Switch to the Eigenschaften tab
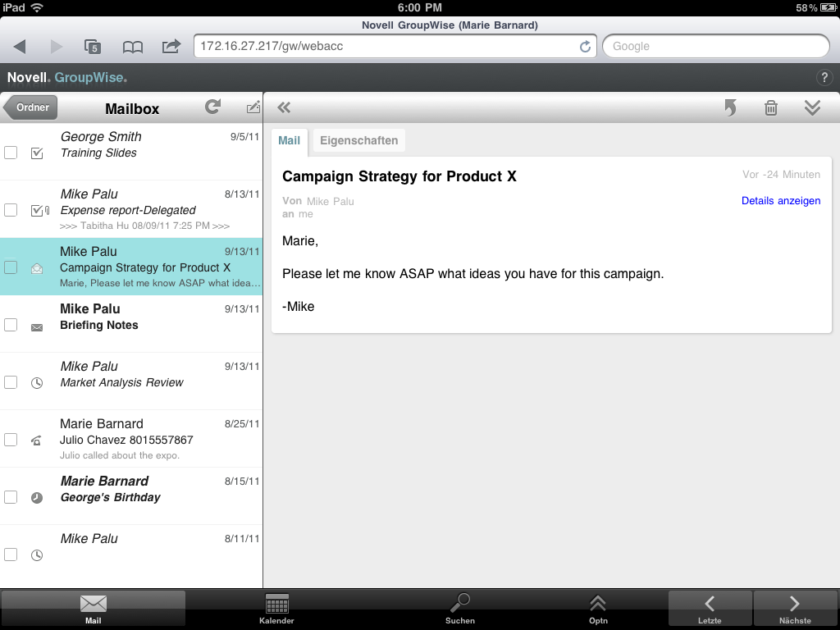 click(359, 141)
